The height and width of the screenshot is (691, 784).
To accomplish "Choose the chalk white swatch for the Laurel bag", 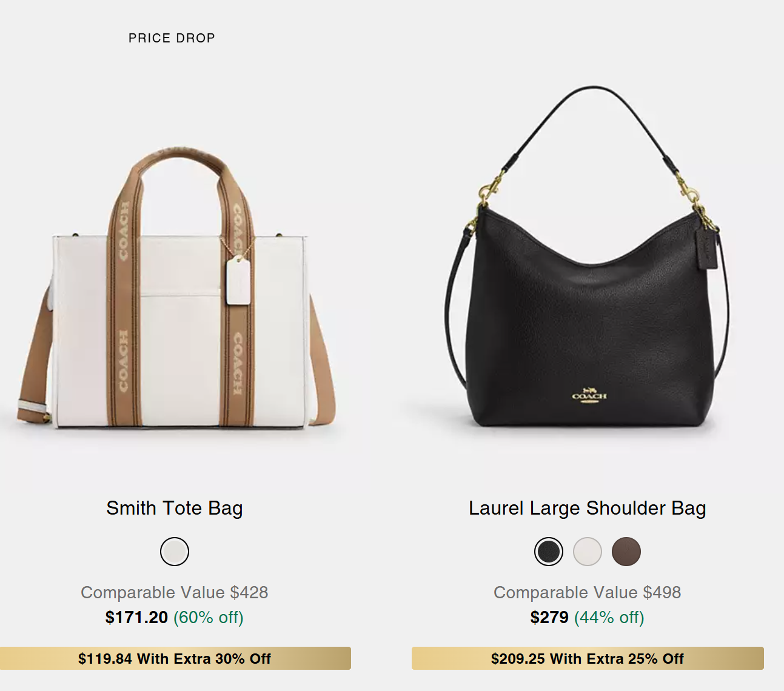I will 588,552.
